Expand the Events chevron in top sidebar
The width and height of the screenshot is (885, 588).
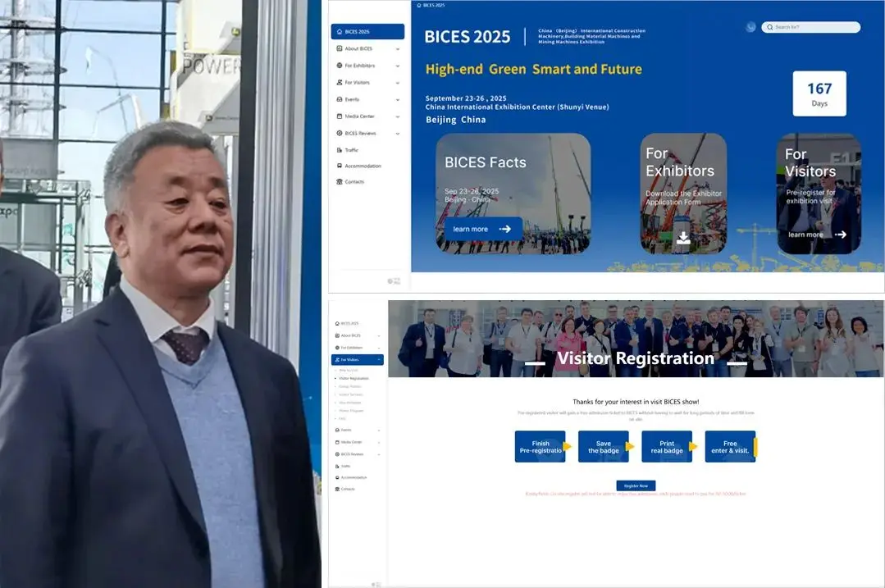[398, 99]
